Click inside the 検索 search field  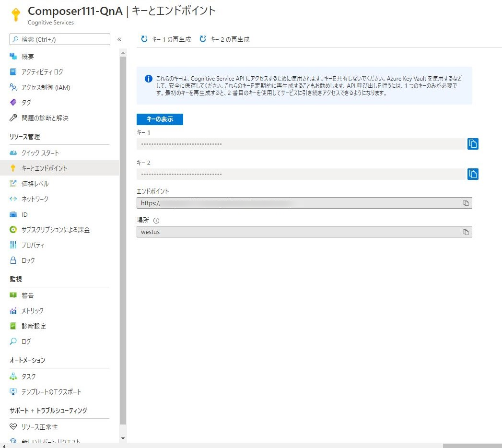point(59,39)
